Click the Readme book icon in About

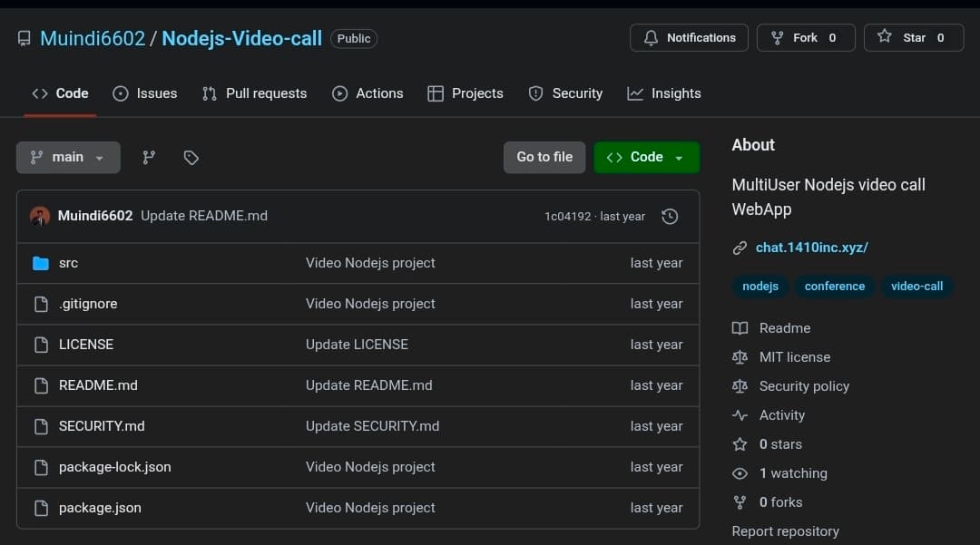[740, 327]
